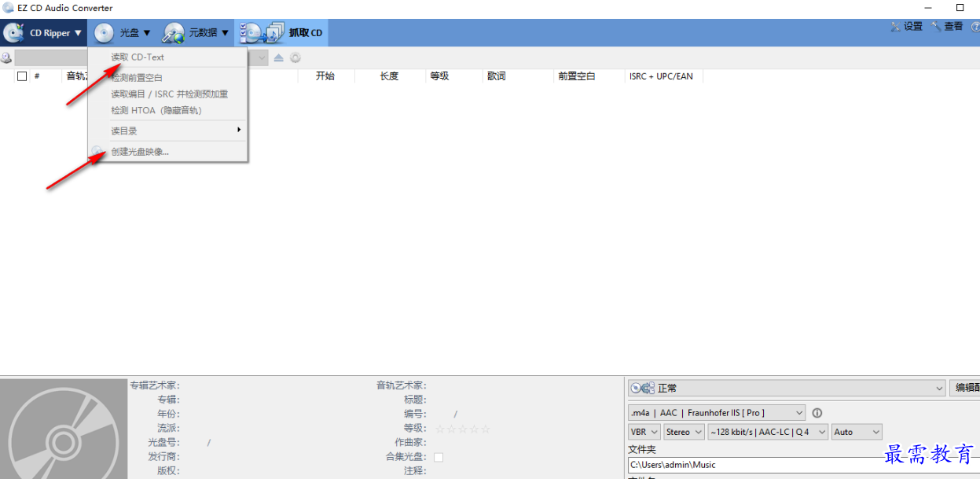Screen dimensions: 980x479
Task: Open the ~128 kbit/s quality dropdown
Action: click(769, 432)
